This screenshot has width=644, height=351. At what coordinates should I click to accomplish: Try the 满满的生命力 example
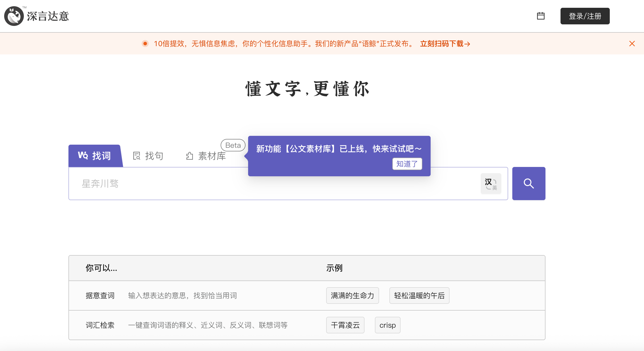coord(352,295)
